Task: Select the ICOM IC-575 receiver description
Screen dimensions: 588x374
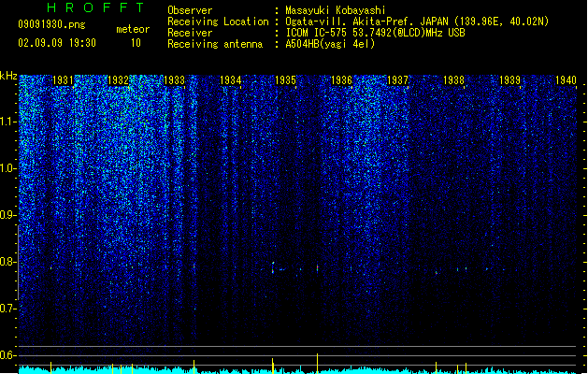Action: pyautogui.click(x=376, y=33)
